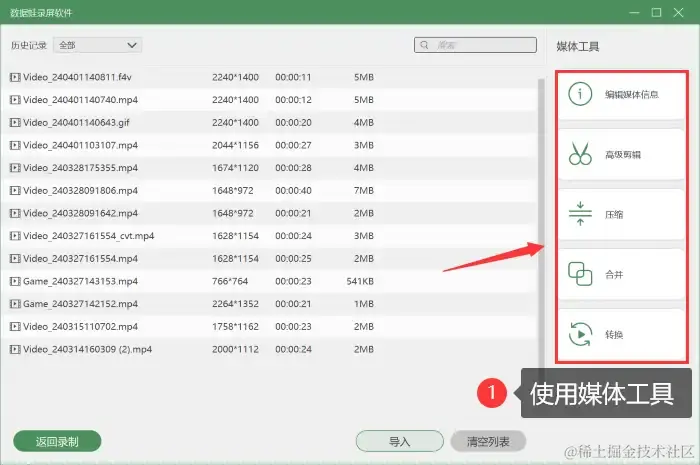Screen dimensions: 700x465
Task: Click film icon of Video_240401140740.mp4
Action: [x=15, y=100]
